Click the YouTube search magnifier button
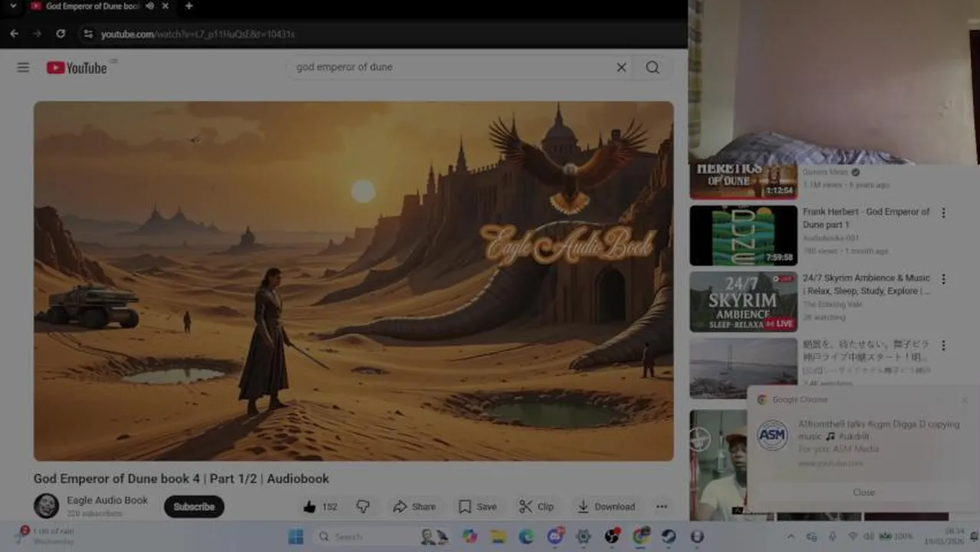This screenshot has height=552, width=980. (x=653, y=67)
